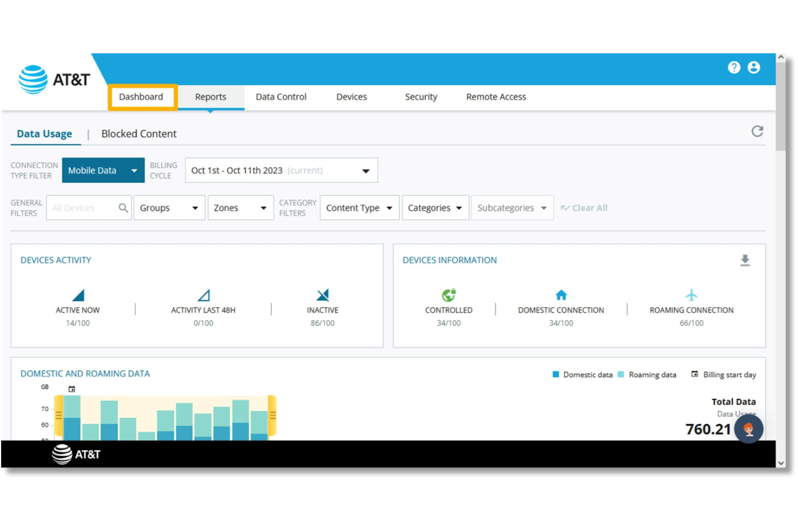
Task: Click the Inactive devices icon
Action: pyautogui.click(x=322, y=295)
